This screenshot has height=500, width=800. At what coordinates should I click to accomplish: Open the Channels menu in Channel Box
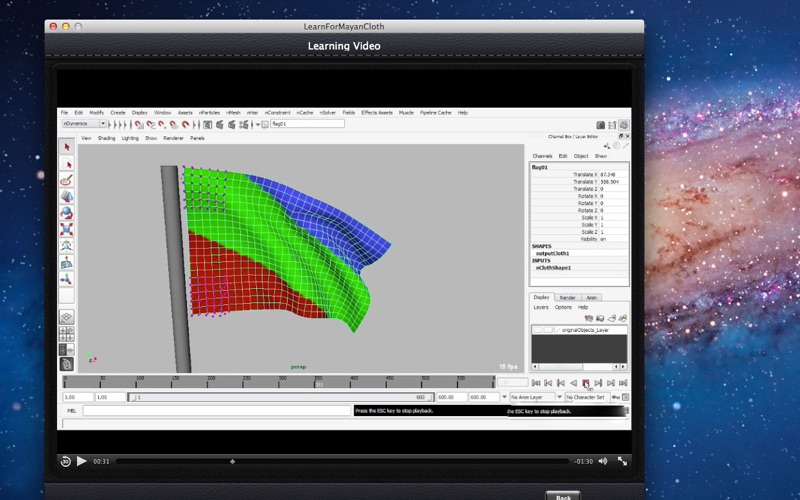point(542,156)
